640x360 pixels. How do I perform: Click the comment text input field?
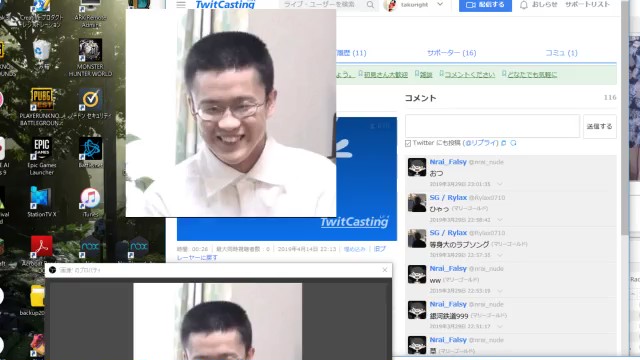click(492, 126)
